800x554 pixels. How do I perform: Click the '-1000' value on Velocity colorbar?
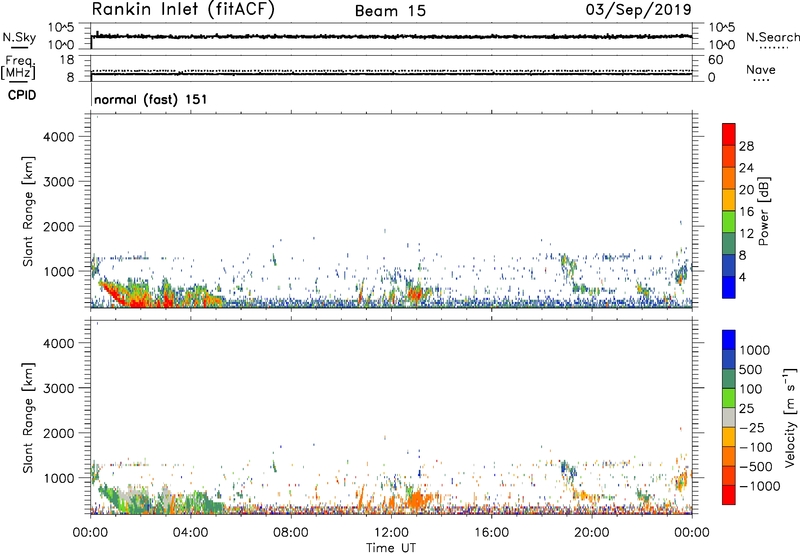759,486
